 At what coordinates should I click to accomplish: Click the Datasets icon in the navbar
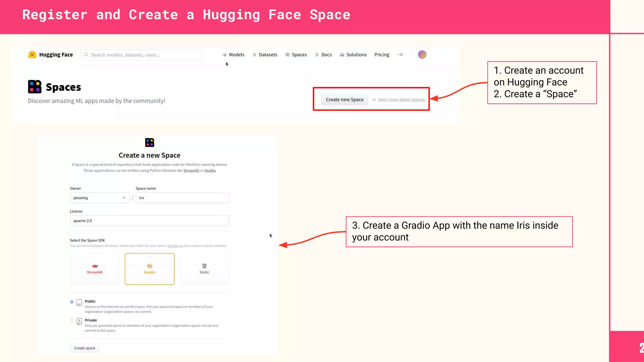[255, 55]
